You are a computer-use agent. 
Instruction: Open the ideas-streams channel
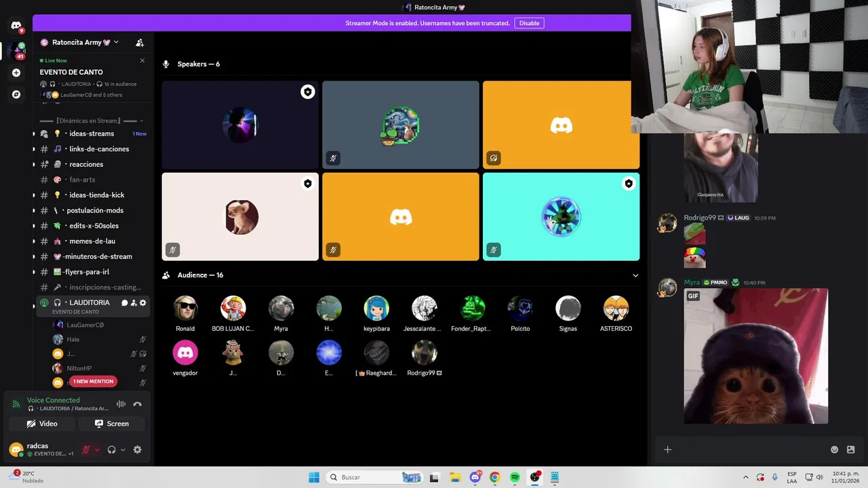point(92,134)
